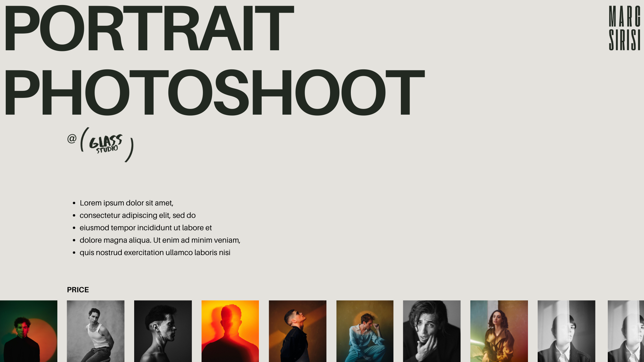
Task: Click bullet "Lorem ipsum dolor sit amet,"
Action: click(126, 203)
